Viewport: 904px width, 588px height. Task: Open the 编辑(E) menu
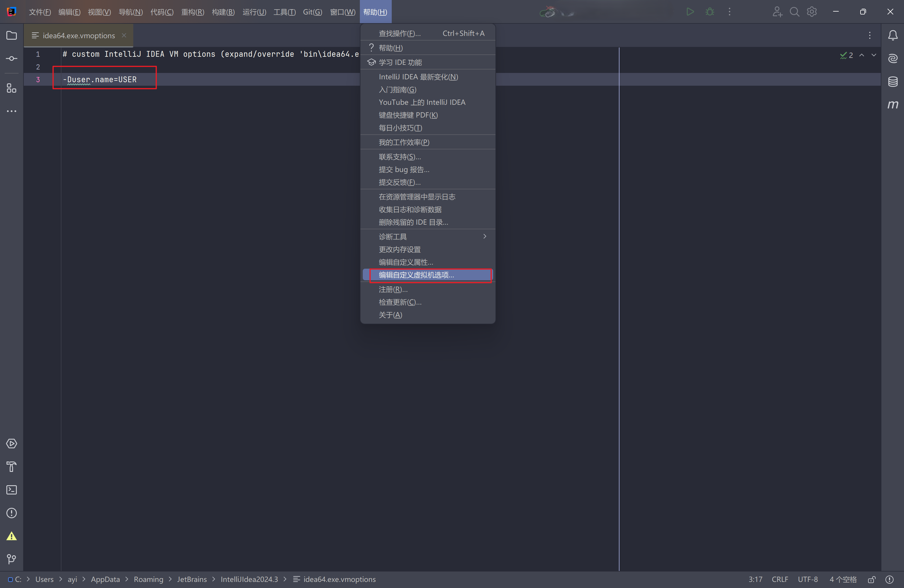(70, 12)
